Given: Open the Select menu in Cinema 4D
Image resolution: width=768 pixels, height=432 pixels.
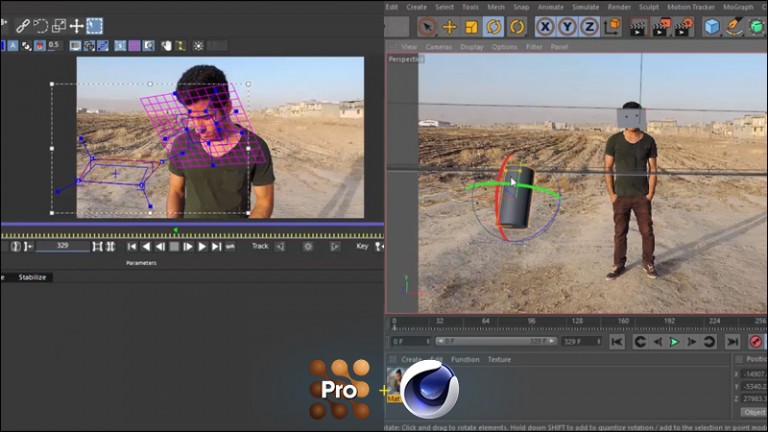Looking at the screenshot, I should coord(444,7).
